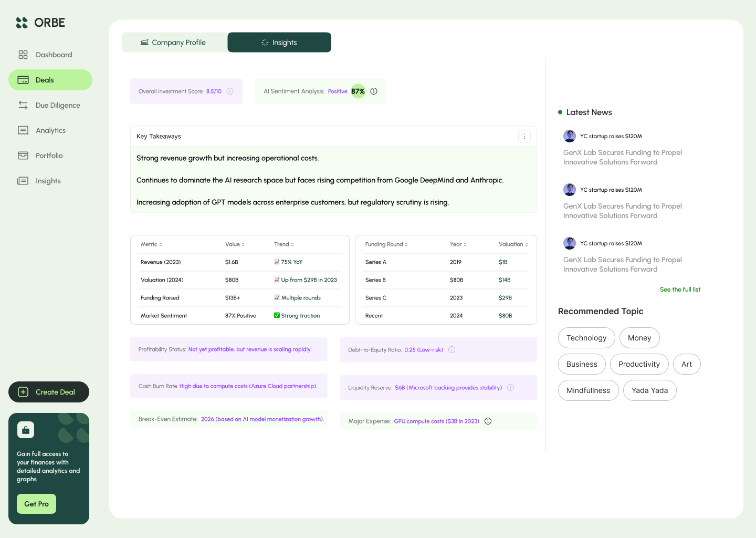
Task: Click the Market Sentiment cell
Action: click(x=164, y=316)
